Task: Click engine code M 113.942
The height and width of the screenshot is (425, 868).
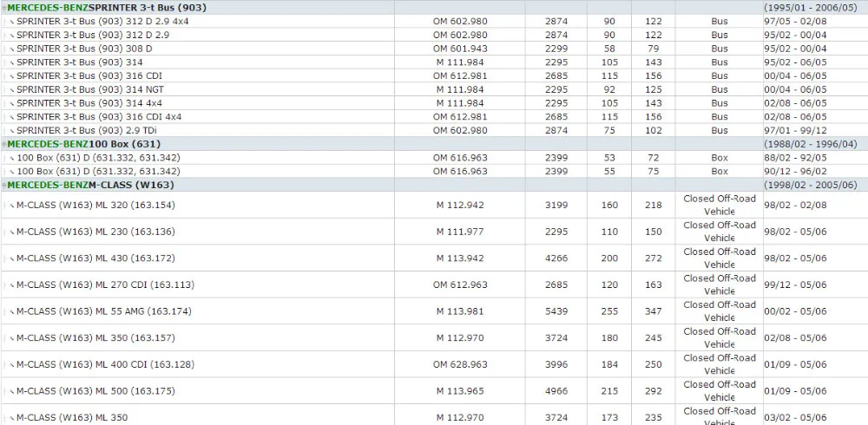Action: [460, 258]
